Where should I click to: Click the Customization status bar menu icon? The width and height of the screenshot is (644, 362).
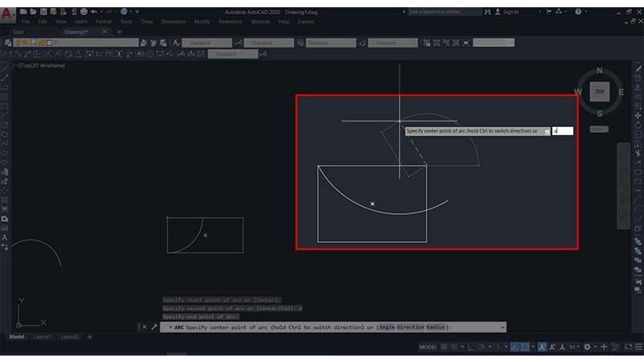[x=638, y=347]
